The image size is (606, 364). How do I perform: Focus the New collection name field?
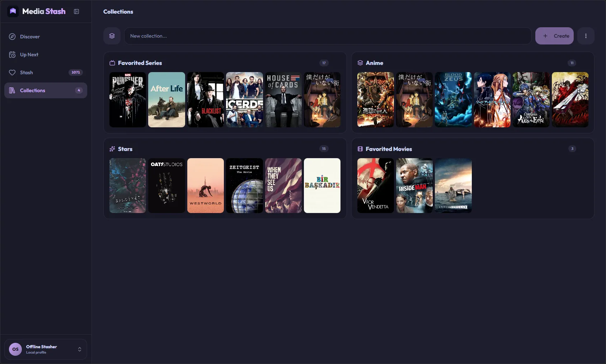tap(328, 36)
